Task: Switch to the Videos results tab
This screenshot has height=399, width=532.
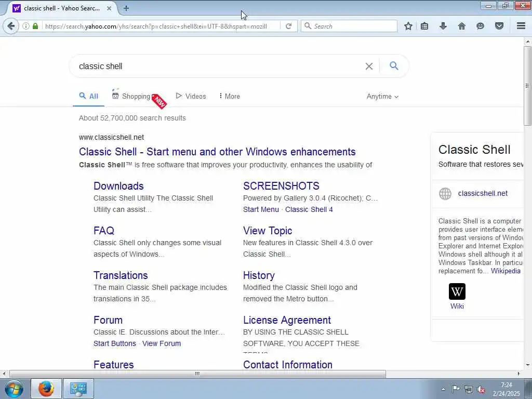Action: pos(191,96)
